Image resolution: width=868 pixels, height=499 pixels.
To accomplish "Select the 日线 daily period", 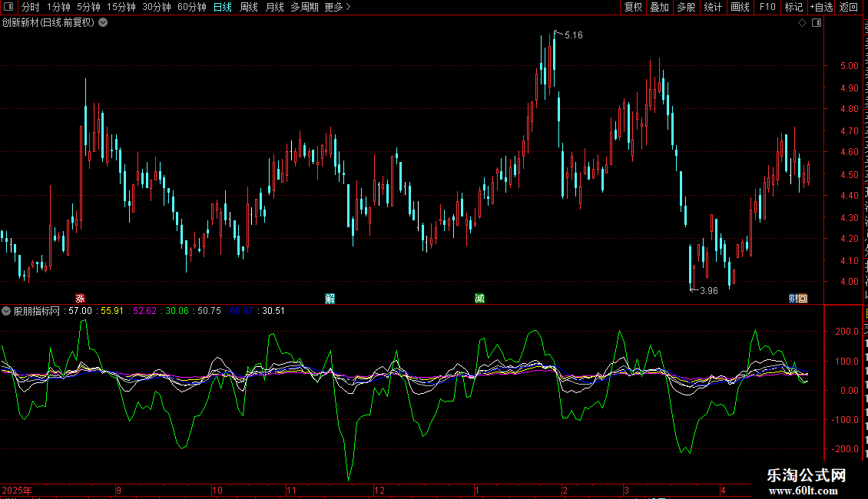I will (223, 7).
